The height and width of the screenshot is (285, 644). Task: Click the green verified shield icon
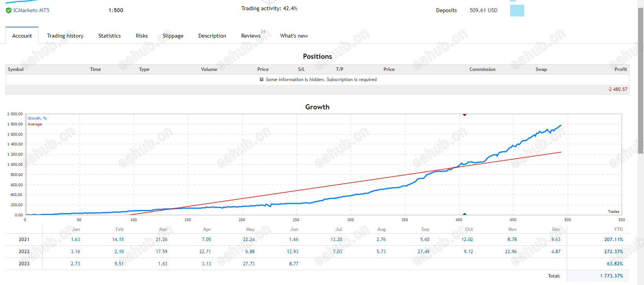point(9,11)
